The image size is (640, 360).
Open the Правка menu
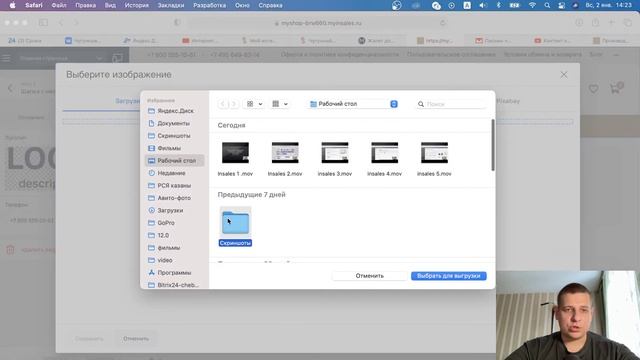coord(86,5)
